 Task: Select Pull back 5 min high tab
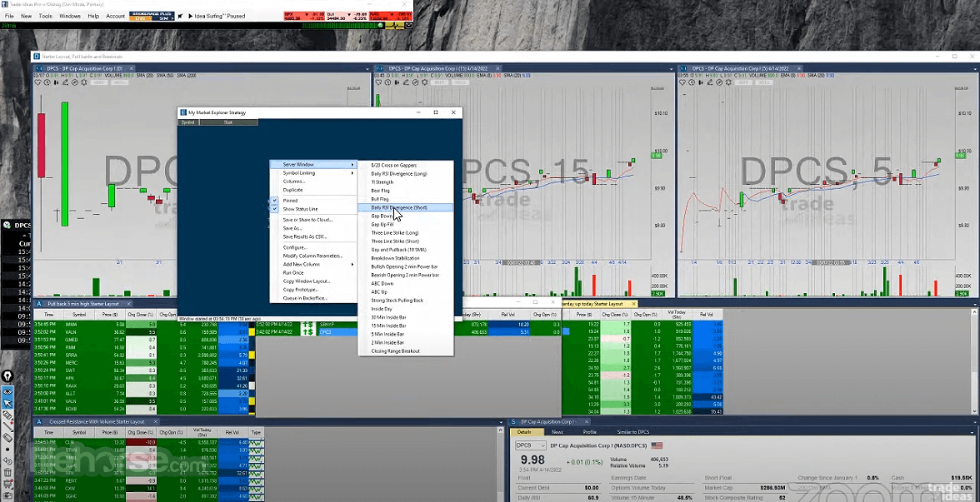click(82, 303)
